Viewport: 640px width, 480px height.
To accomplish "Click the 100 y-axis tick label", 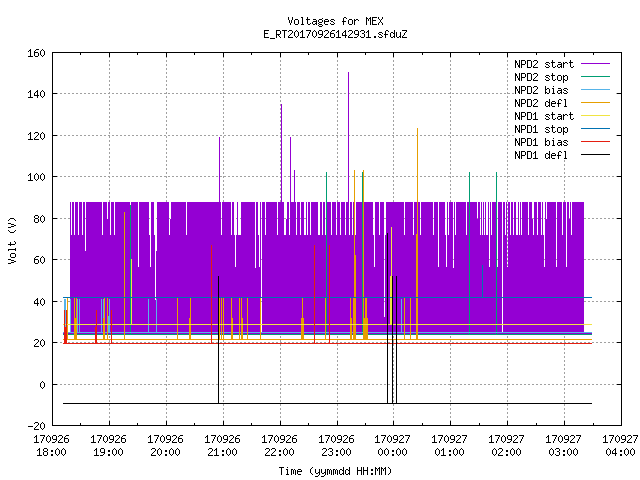I will point(36,177).
